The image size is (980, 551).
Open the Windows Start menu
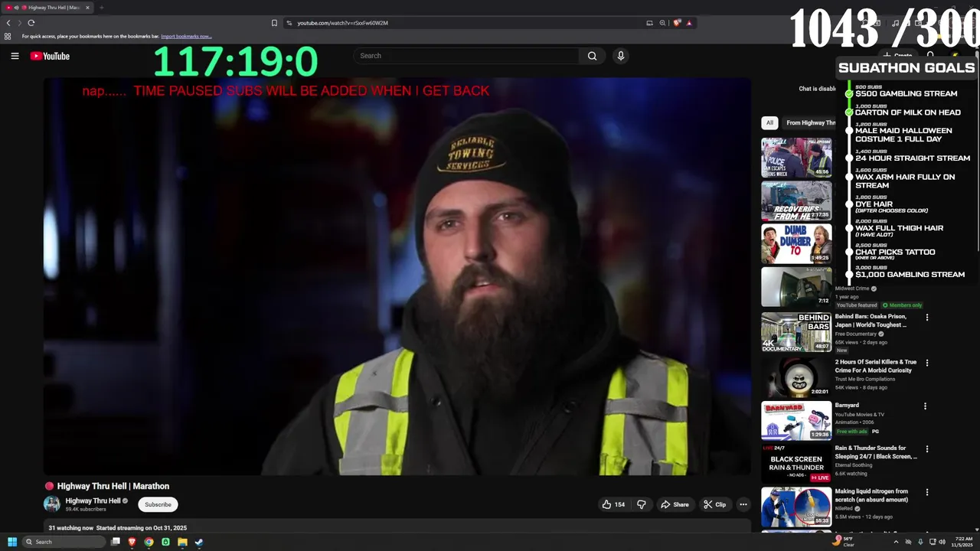coord(12,542)
